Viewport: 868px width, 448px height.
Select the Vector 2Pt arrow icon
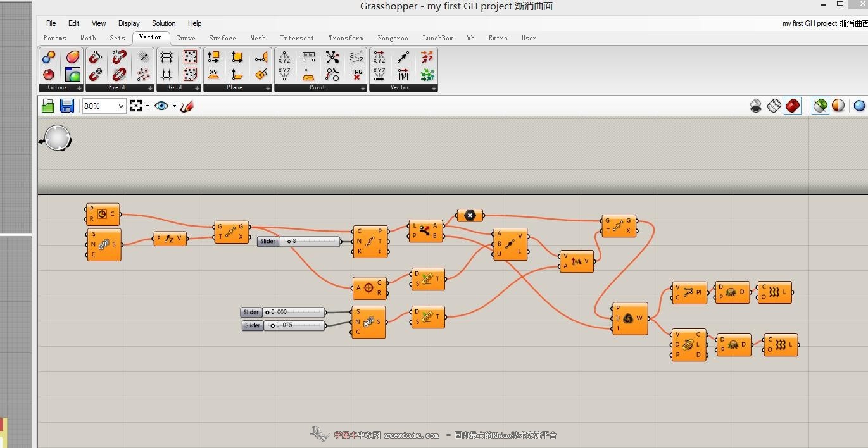pyautogui.click(x=403, y=58)
